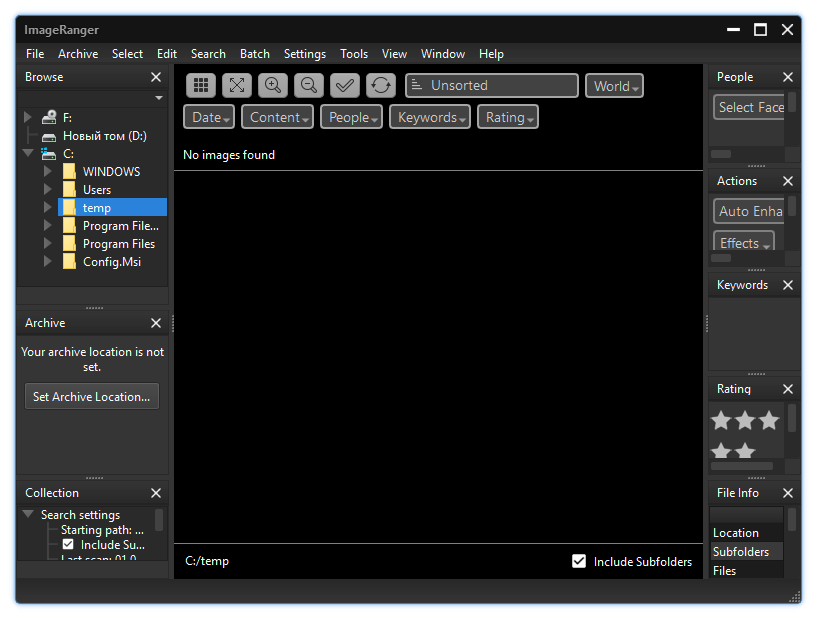Switch to the Files tab in File Info
Viewport: 817px width, 619px height.
(x=724, y=570)
